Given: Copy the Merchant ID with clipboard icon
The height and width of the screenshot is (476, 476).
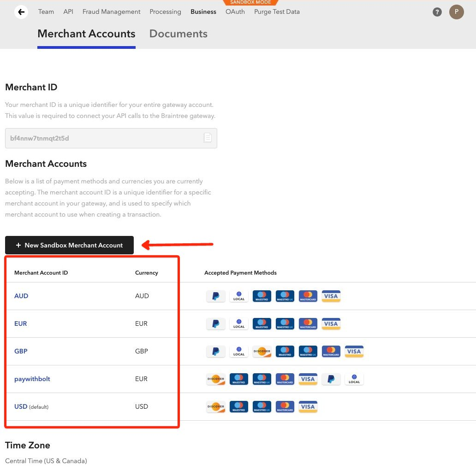Looking at the screenshot, I should (208, 138).
